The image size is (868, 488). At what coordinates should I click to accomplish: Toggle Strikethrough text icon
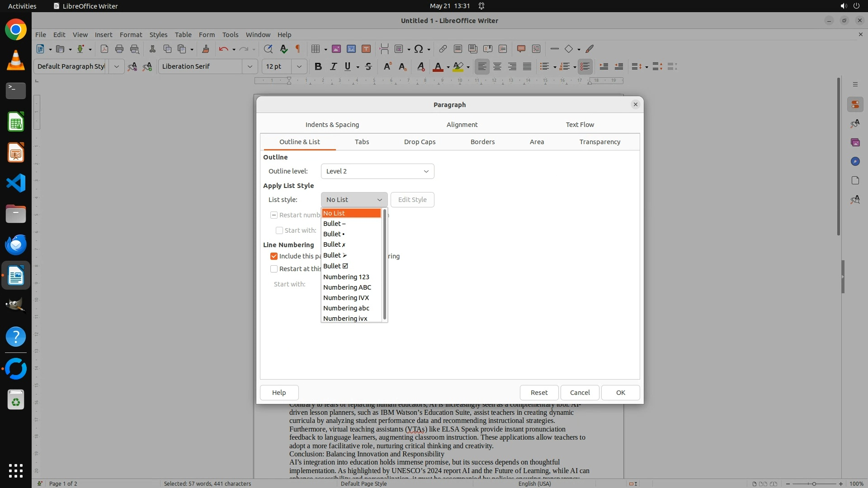(368, 66)
